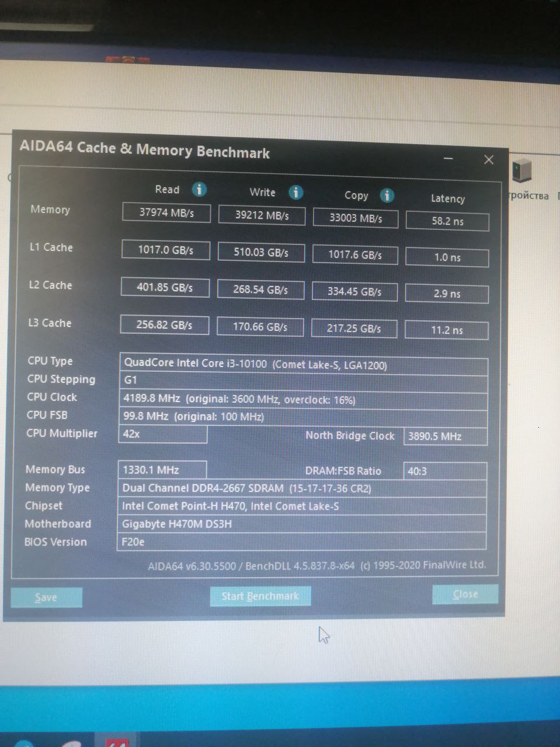Click the Read column header label
This screenshot has height=747, width=560.
(167, 189)
